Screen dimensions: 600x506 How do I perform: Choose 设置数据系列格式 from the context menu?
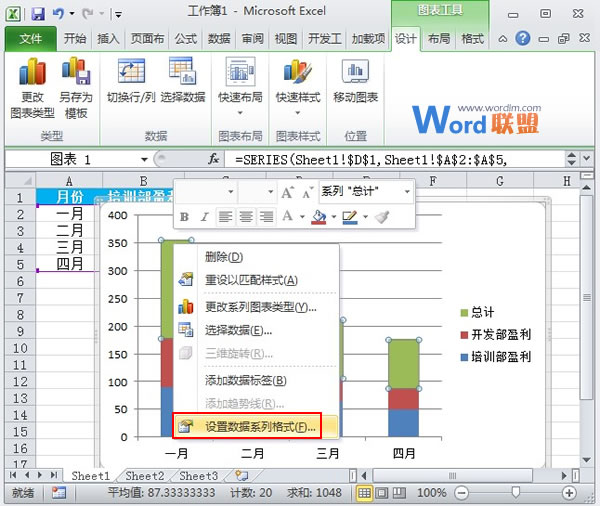(260, 426)
